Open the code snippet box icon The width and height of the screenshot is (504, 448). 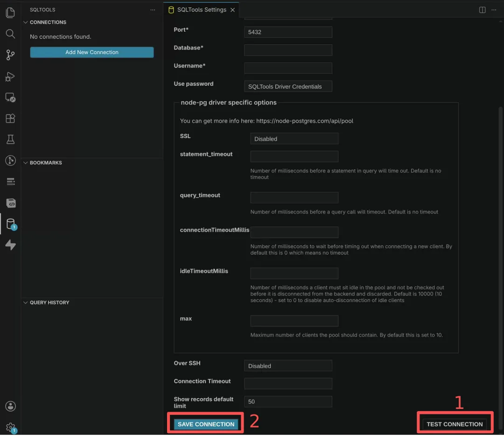coord(11,203)
